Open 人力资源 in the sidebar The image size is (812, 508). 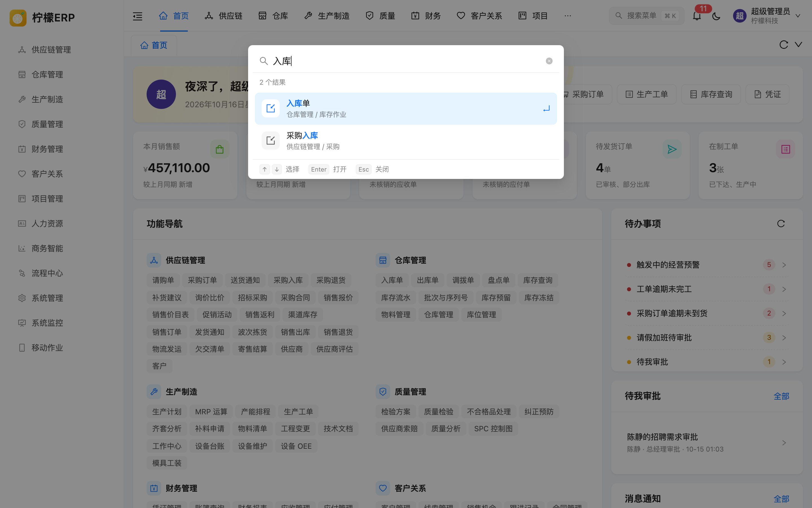tap(62, 224)
